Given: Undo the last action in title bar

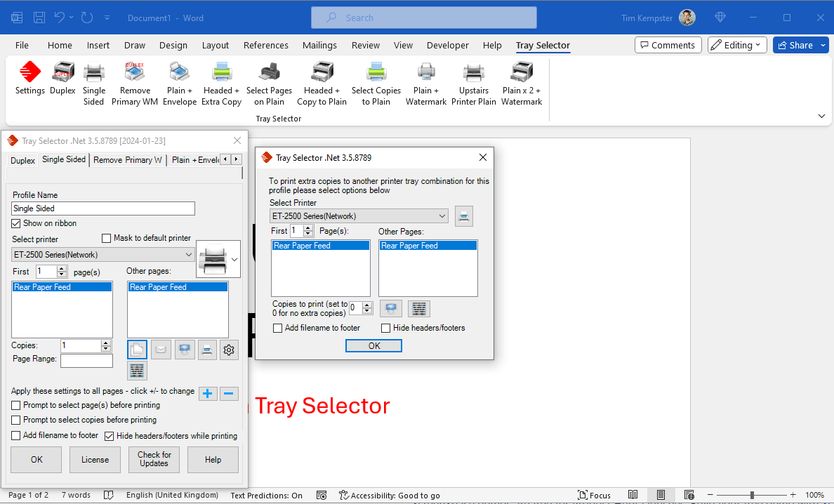Looking at the screenshot, I should (x=60, y=18).
